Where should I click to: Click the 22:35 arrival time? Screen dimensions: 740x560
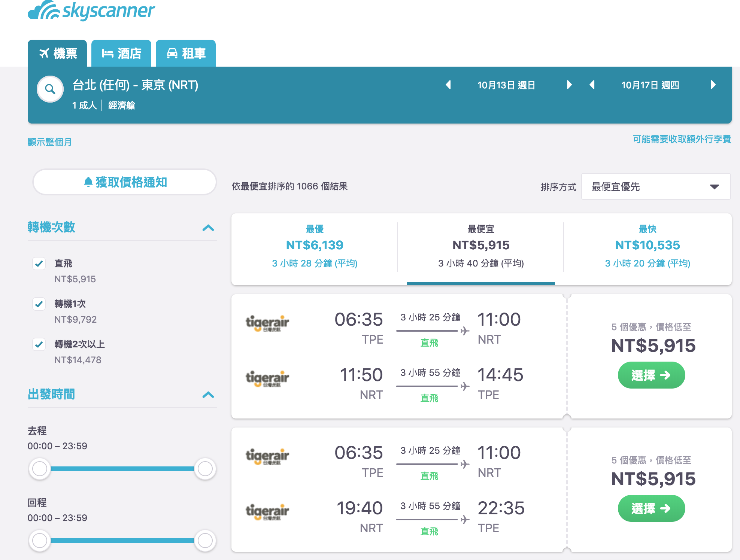(501, 508)
